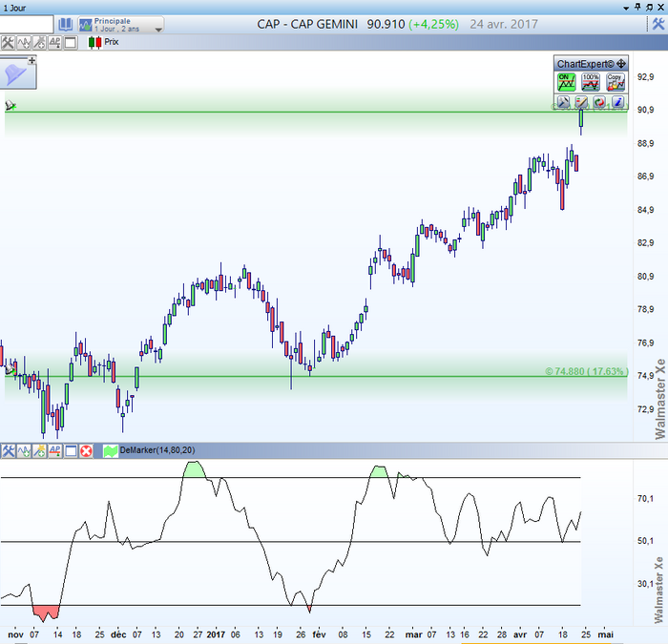Maximize the price panel window icon

tap(71, 42)
